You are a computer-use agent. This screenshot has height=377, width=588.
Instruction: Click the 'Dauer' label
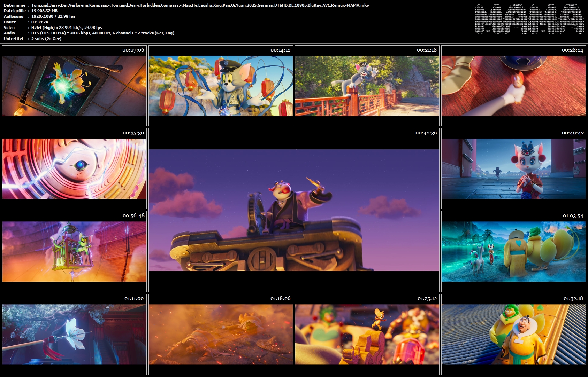pos(10,22)
